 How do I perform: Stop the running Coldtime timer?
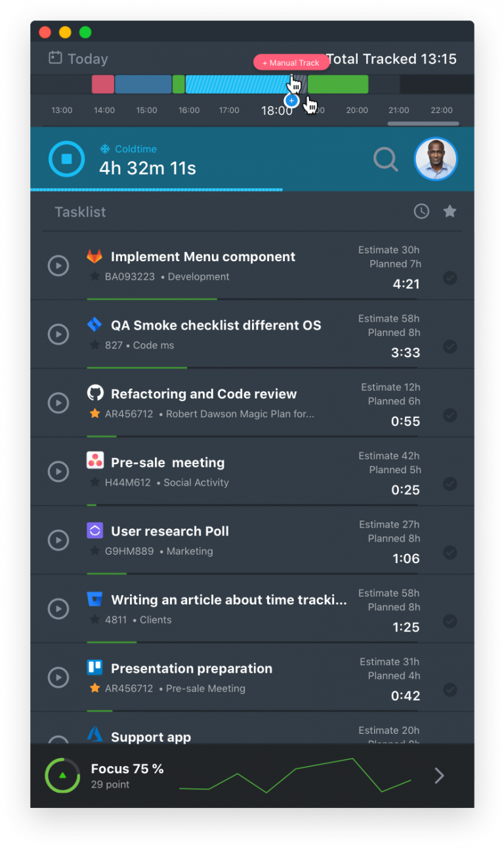[66, 159]
